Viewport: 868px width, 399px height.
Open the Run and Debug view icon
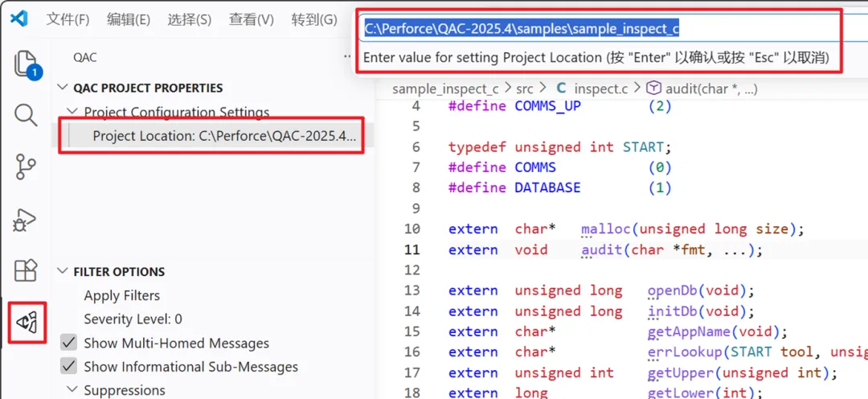[25, 220]
